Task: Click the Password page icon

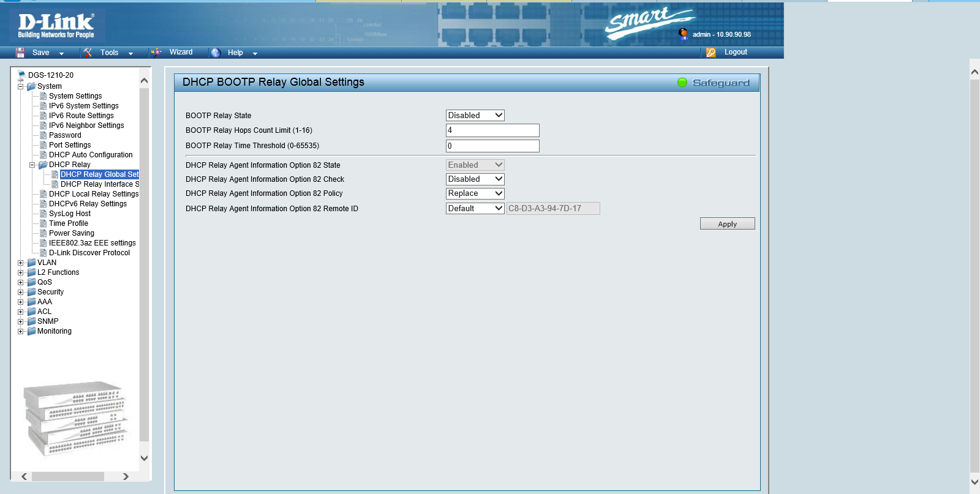Action: point(43,135)
